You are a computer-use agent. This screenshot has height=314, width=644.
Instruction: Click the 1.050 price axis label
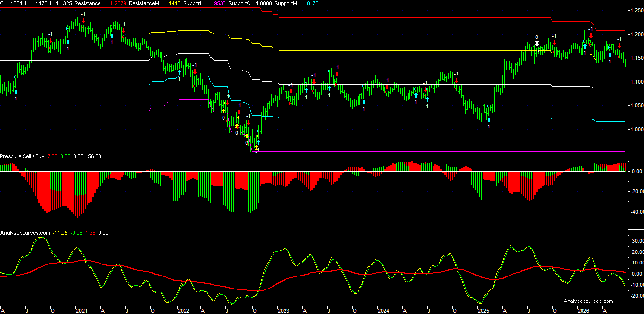coord(637,105)
